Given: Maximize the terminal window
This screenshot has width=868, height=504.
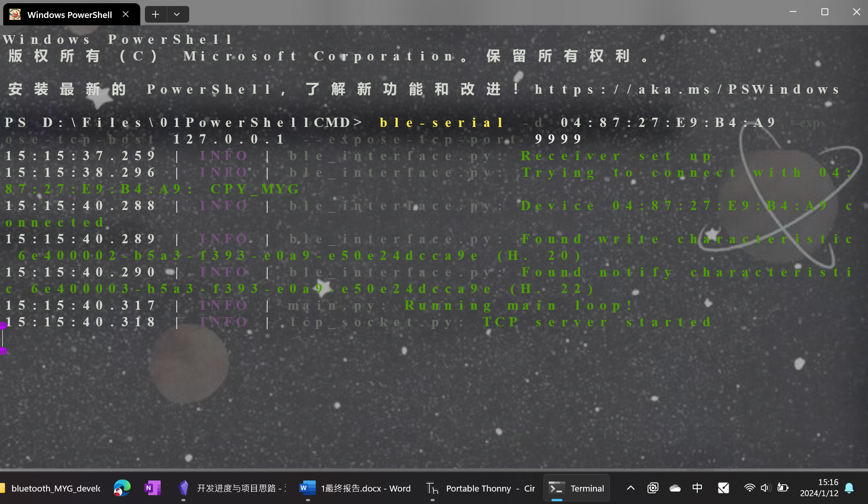Looking at the screenshot, I should (x=825, y=12).
